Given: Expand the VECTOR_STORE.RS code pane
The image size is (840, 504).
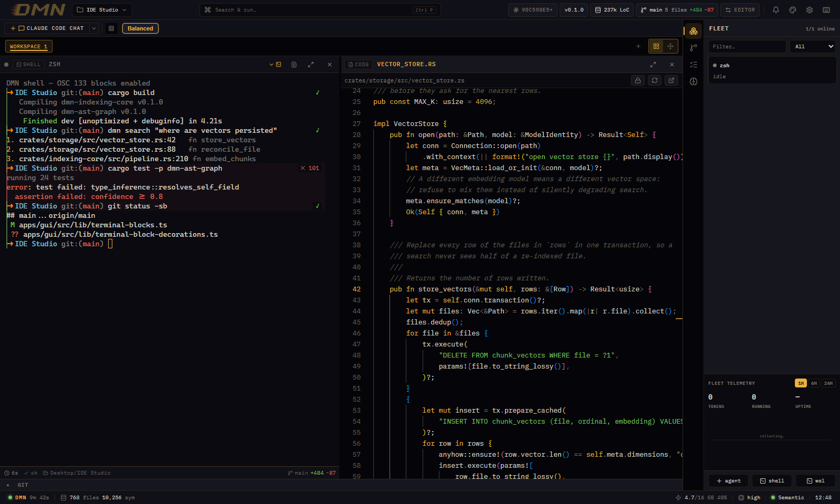Looking at the screenshot, I should click(653, 65).
